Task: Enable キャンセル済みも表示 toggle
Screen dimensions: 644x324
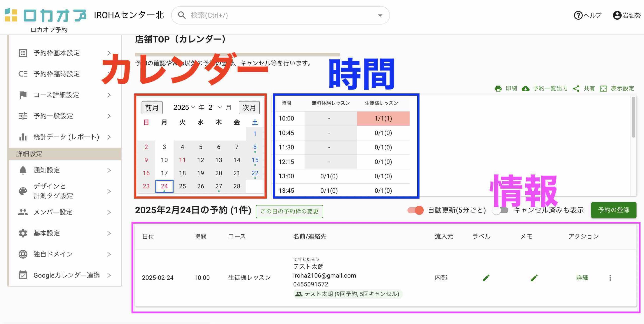Action: pyautogui.click(x=501, y=210)
